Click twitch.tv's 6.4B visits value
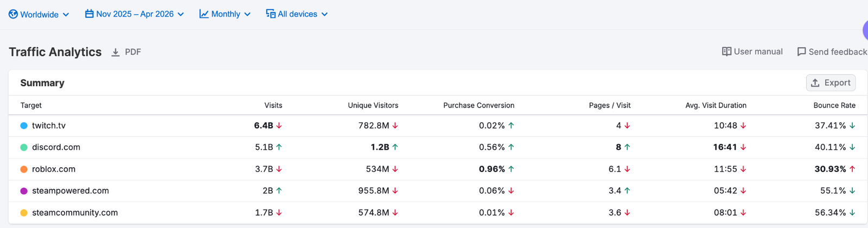The height and width of the screenshot is (228, 868). [264, 125]
